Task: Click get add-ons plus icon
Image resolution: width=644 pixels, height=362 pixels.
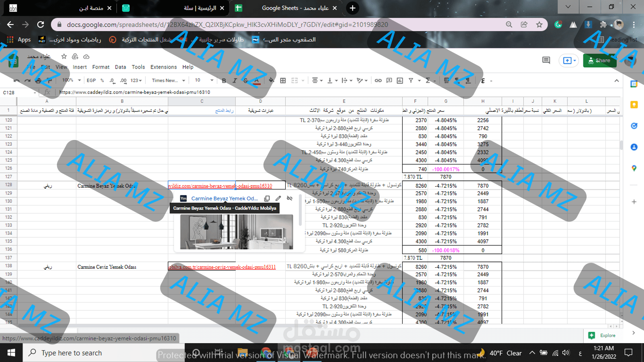Action: click(x=634, y=202)
